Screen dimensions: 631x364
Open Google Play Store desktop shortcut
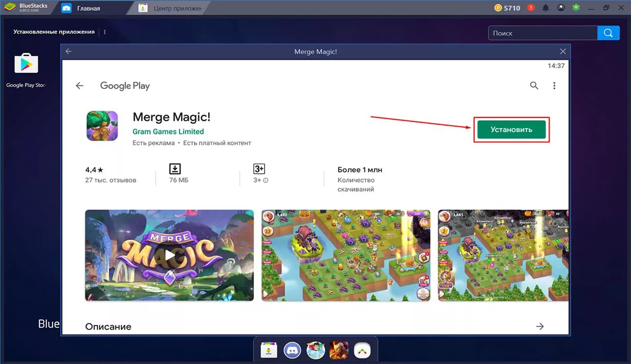pos(26,70)
